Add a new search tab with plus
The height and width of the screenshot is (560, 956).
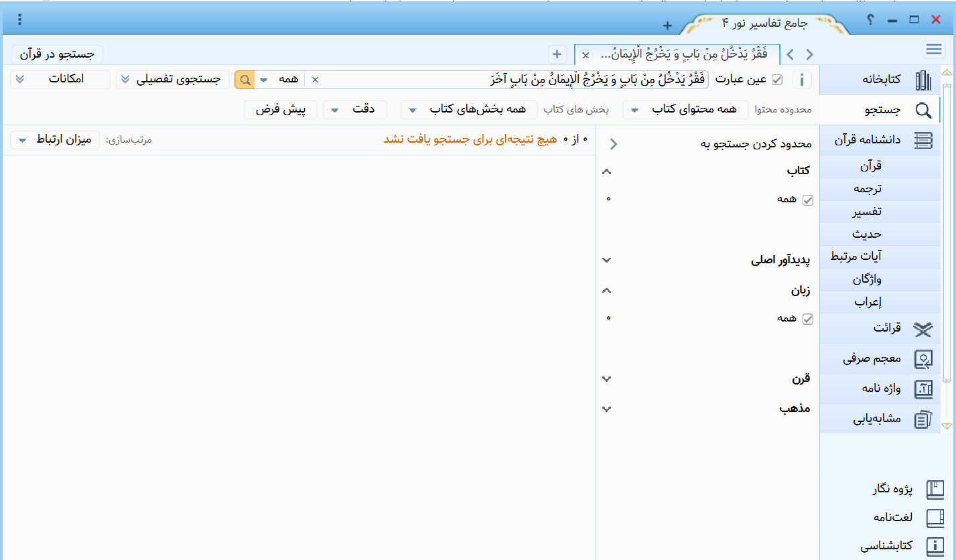[556, 54]
